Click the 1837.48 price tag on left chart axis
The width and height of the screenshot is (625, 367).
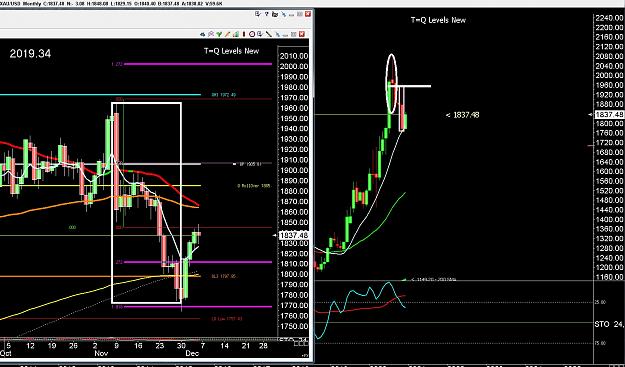(294, 236)
